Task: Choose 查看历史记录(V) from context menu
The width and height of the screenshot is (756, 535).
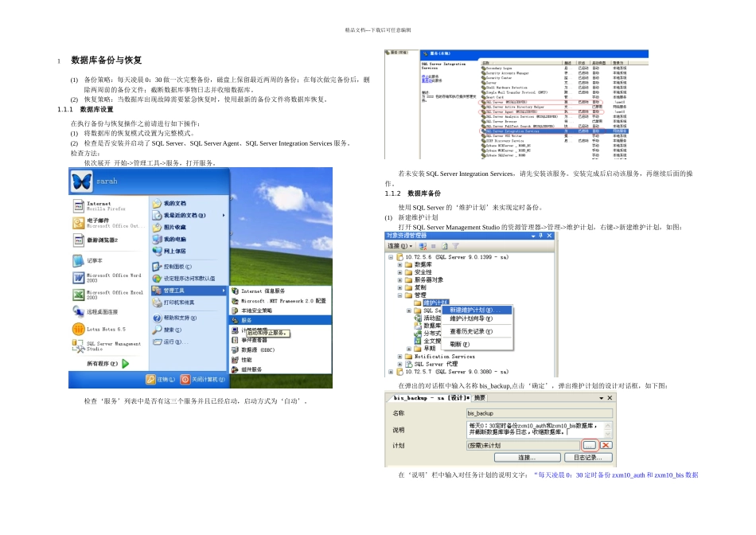Action: tap(477, 331)
